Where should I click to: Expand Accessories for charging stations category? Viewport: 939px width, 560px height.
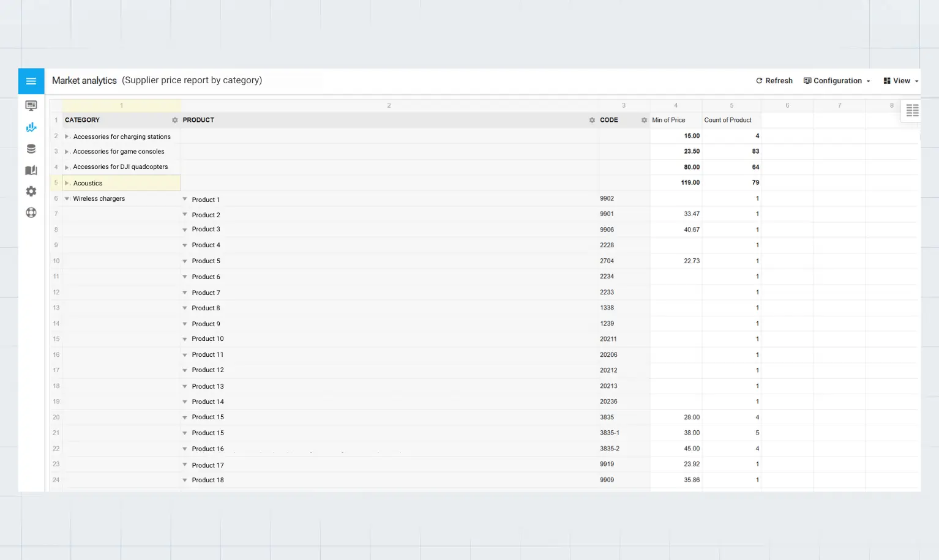[x=67, y=136]
